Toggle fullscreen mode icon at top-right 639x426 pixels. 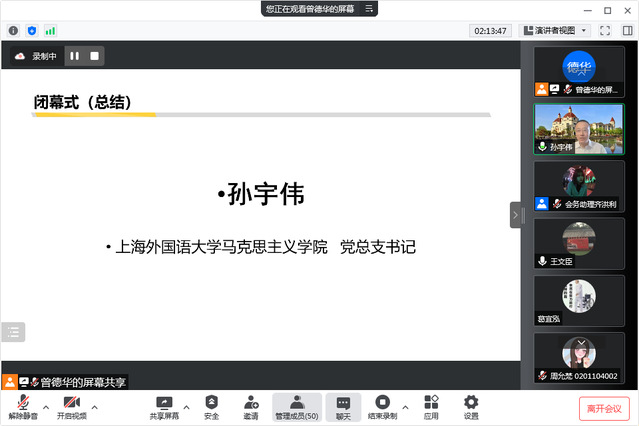coord(604,31)
